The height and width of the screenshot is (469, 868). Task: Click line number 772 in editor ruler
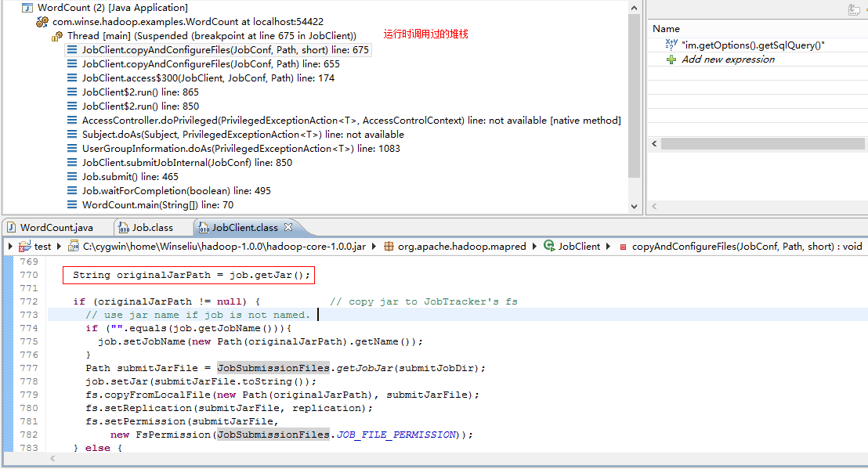tap(29, 301)
